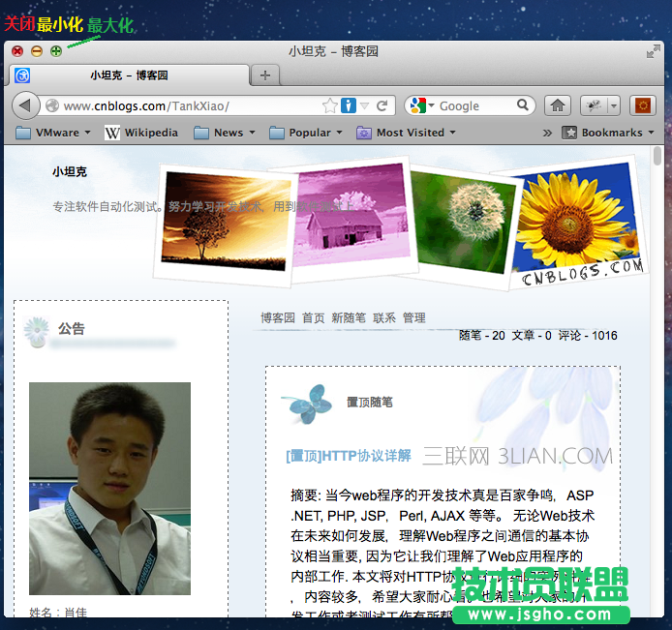Click the 评论 - 1016 stats text
The image size is (672, 630).
click(588, 336)
